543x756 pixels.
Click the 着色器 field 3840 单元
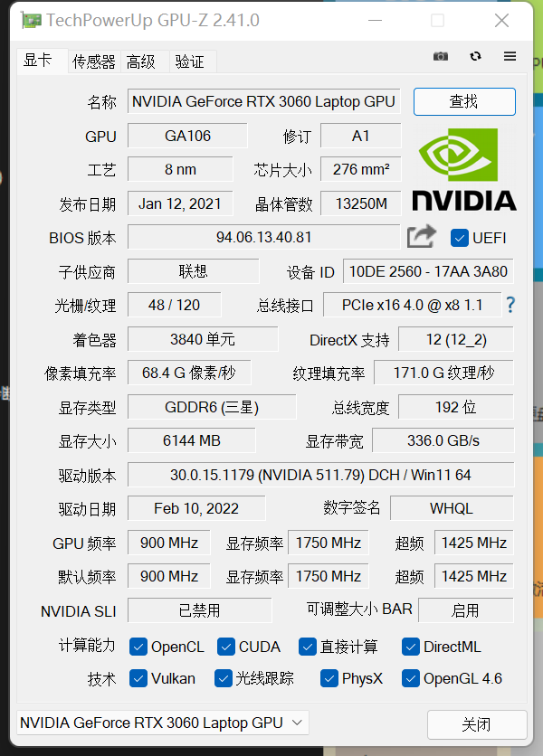(x=203, y=339)
